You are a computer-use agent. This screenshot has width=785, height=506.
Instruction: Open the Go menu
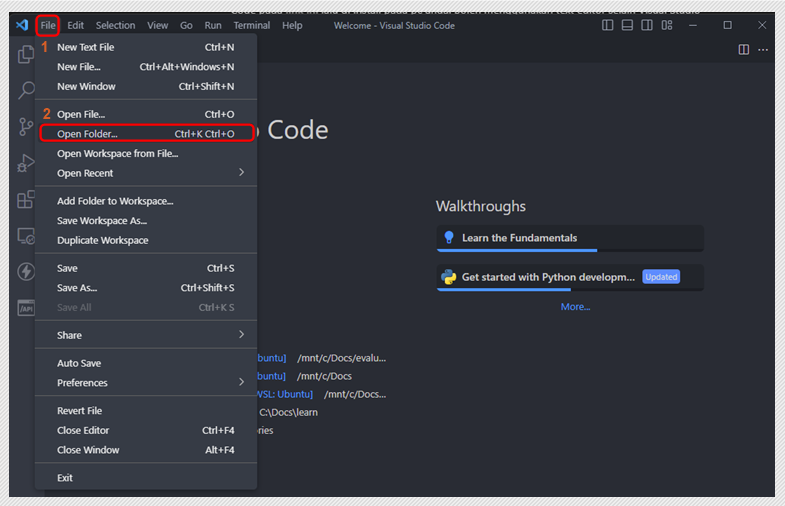pos(186,25)
